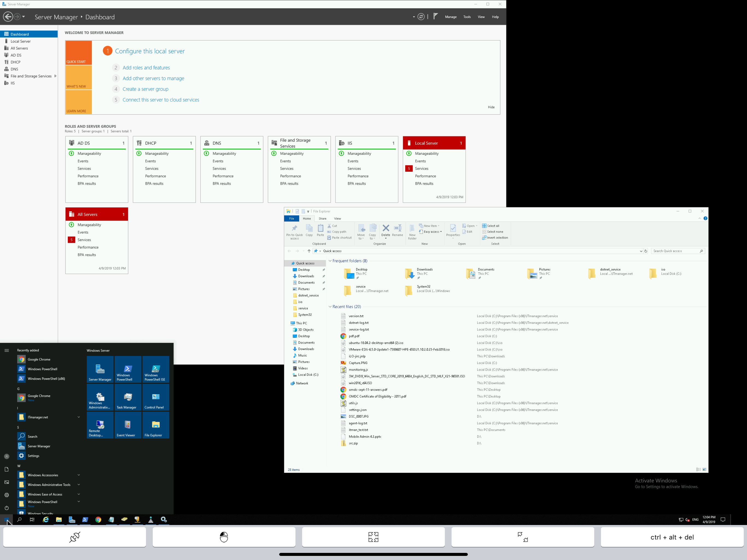Open Task View on the taskbar
The image size is (747, 560).
pos(32,520)
